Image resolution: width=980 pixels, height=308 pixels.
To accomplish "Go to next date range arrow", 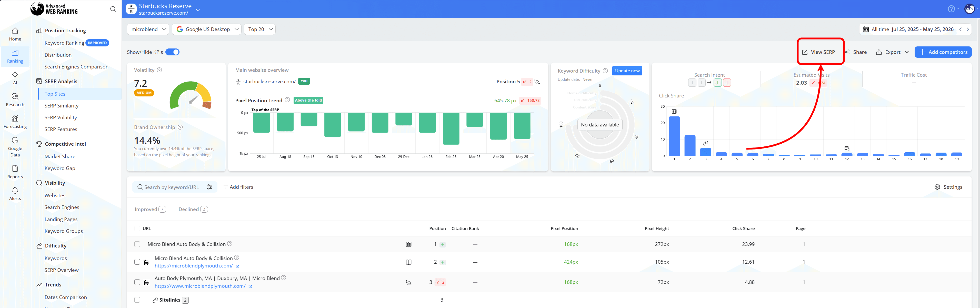I will [x=967, y=29].
